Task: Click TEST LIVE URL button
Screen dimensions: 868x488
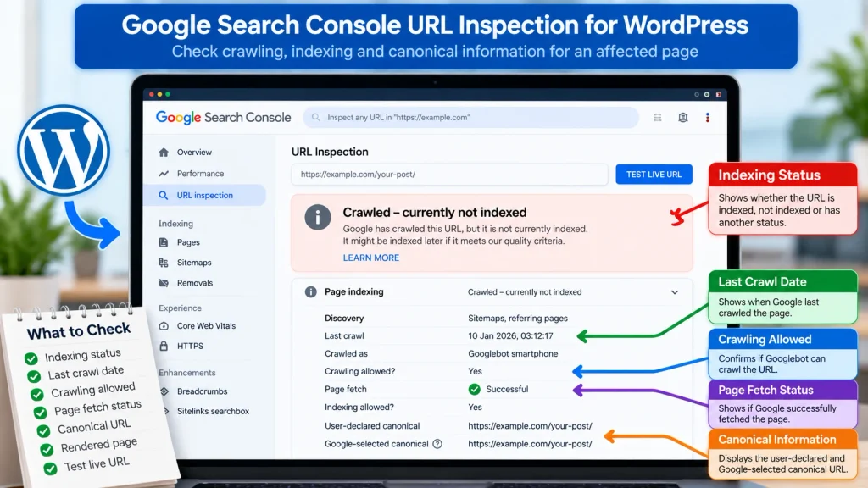Action: pyautogui.click(x=654, y=175)
